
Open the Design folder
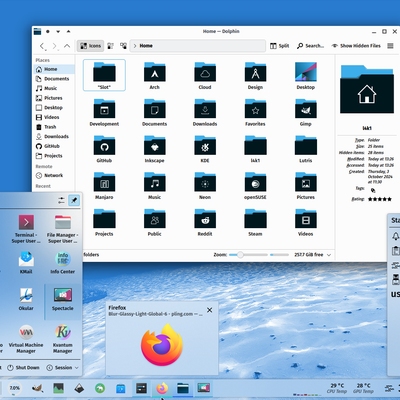[x=255, y=76]
